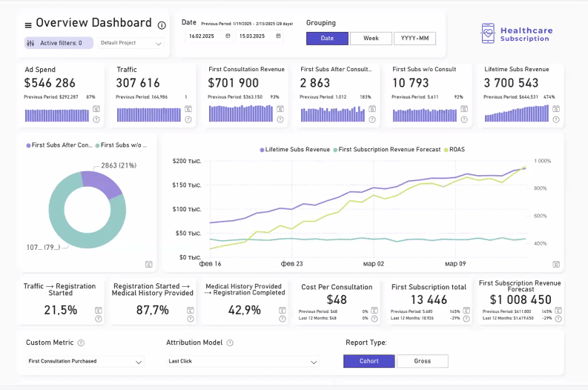The image size is (588, 390).
Task: Select the Date grouping option
Action: tap(327, 39)
